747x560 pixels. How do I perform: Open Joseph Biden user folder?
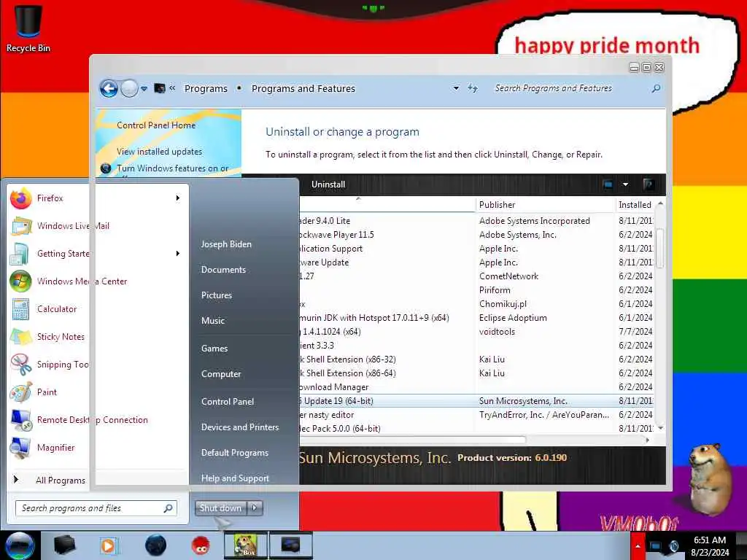tap(226, 244)
